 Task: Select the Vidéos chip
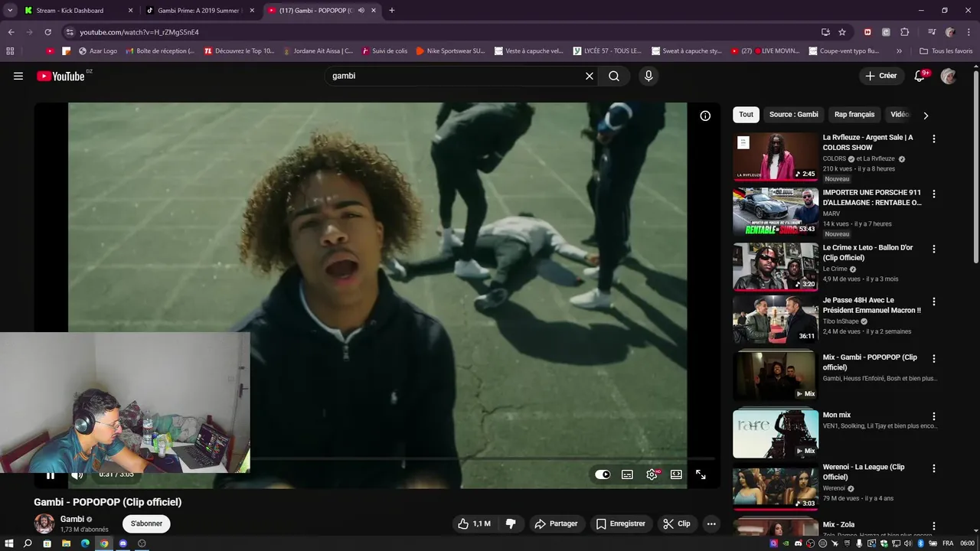pos(900,115)
